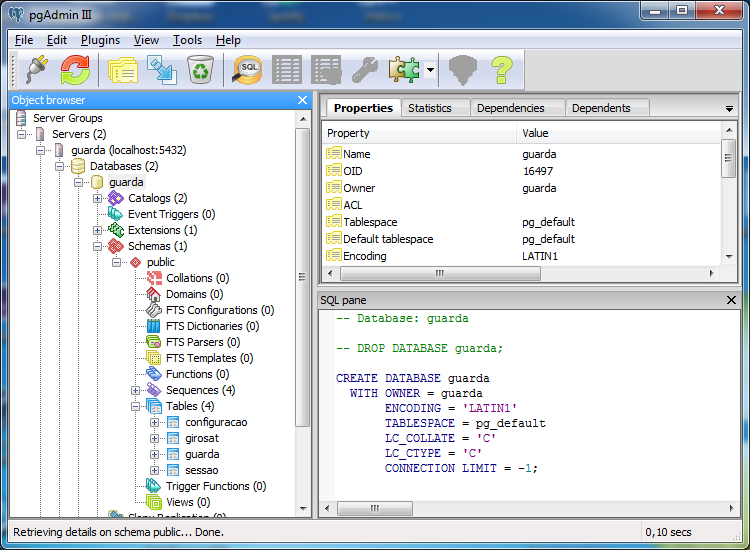Click the FTS Dictionaries (0) blue books icon
Screen dimensions: 750x550
[x=154, y=326]
